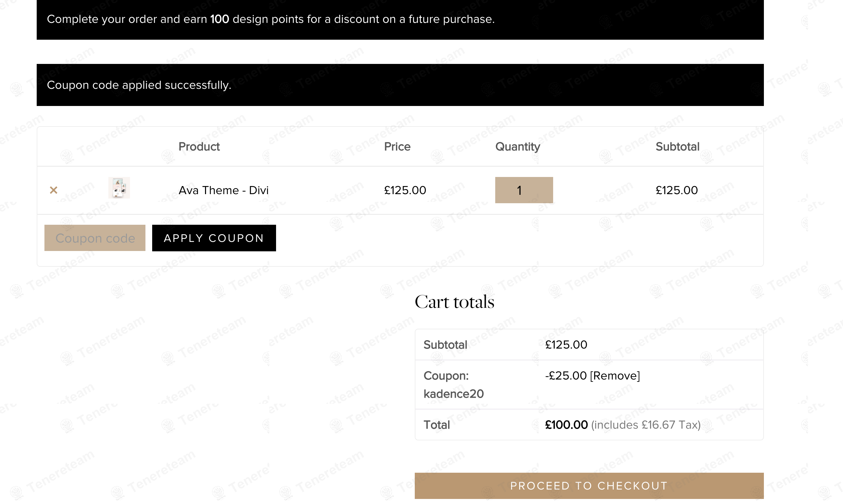Screen dimensions: 843x504
Task: Click the bold £100.00 total amount
Action: (566, 425)
